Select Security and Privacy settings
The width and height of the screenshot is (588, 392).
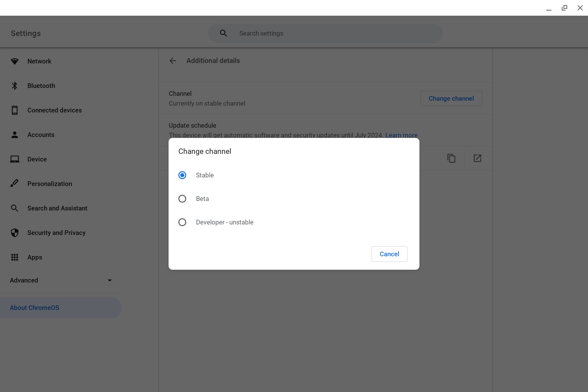tap(56, 233)
